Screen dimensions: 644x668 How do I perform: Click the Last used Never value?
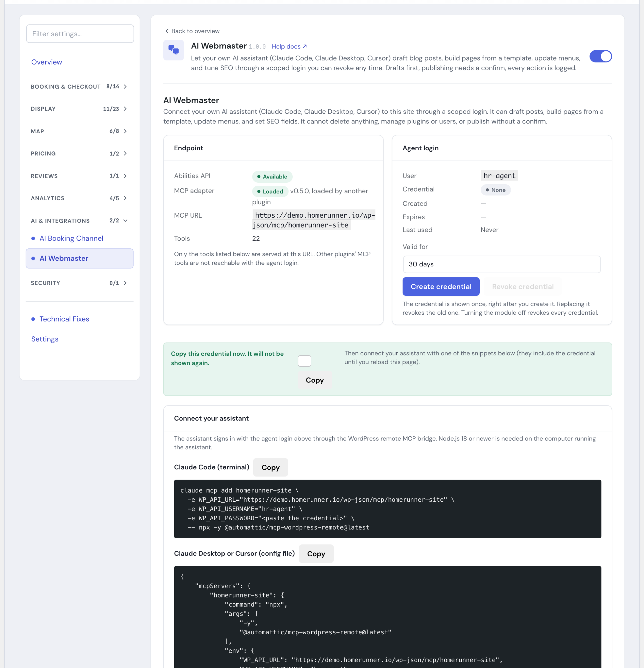pos(489,230)
